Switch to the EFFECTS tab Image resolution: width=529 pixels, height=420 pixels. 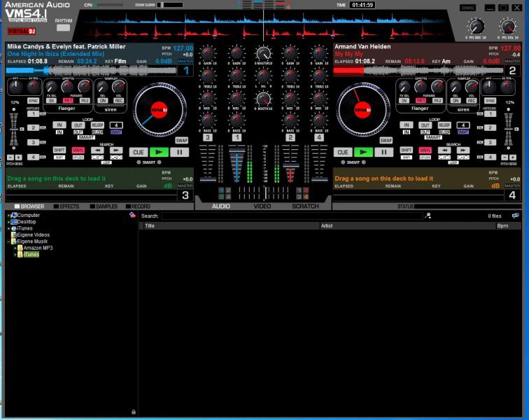[66, 206]
